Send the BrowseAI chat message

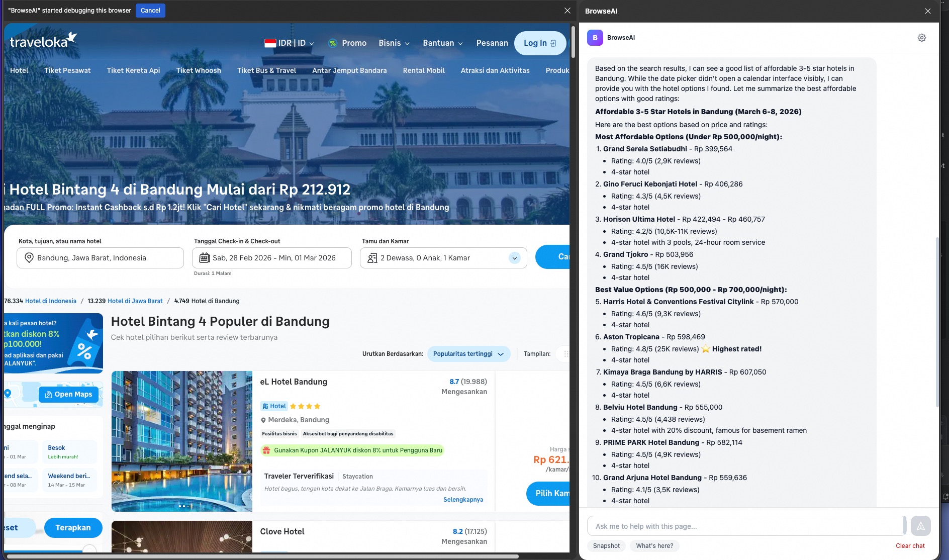pos(920,526)
